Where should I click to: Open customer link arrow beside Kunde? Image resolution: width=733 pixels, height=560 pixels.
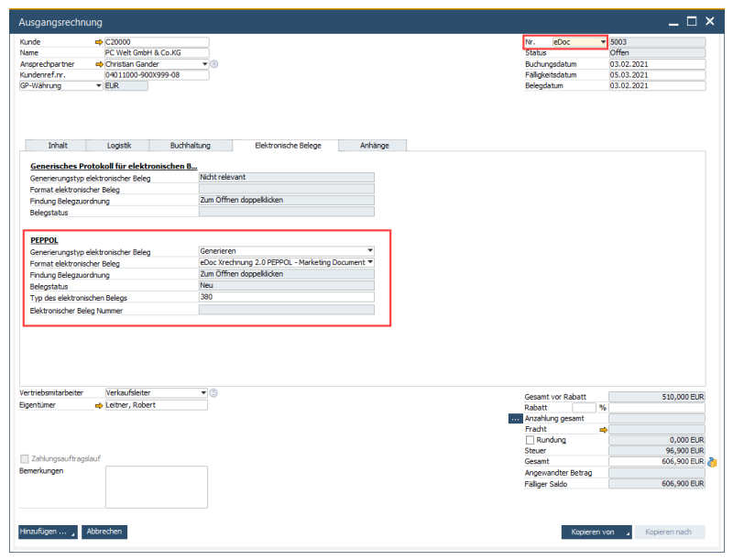99,42
